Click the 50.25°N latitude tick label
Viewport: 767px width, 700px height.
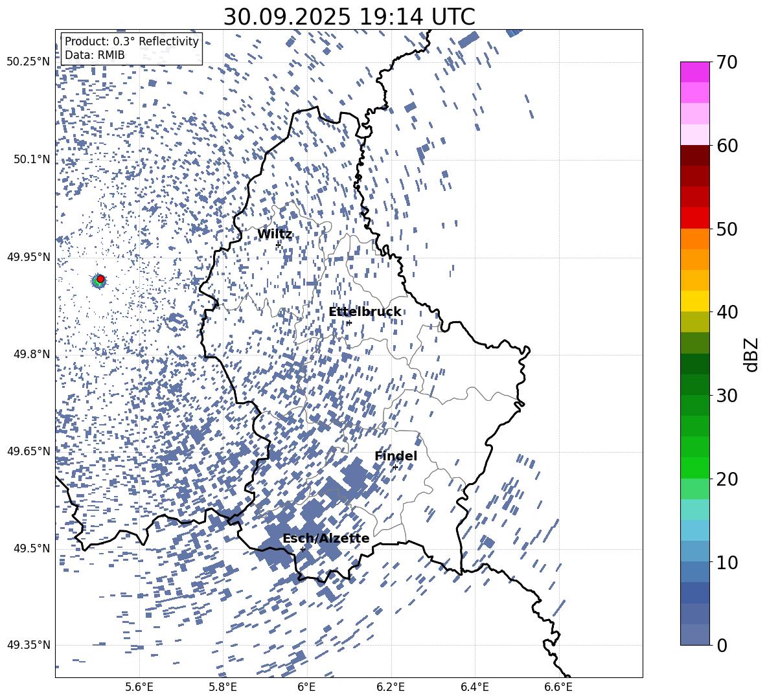(28, 62)
